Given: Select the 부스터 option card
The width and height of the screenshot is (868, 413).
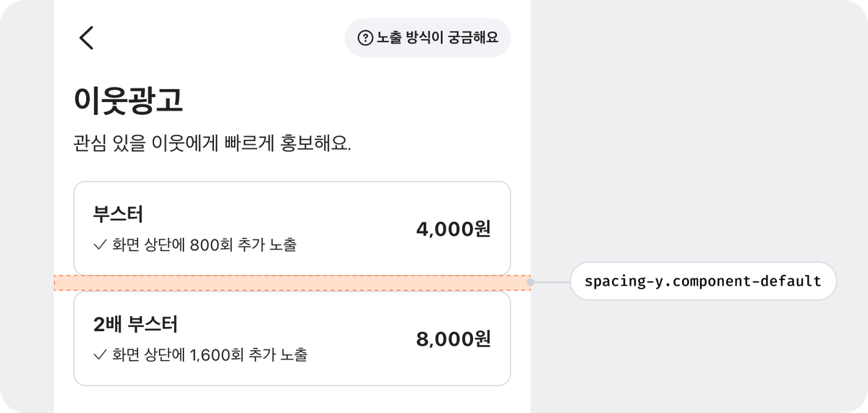Looking at the screenshot, I should [x=292, y=229].
